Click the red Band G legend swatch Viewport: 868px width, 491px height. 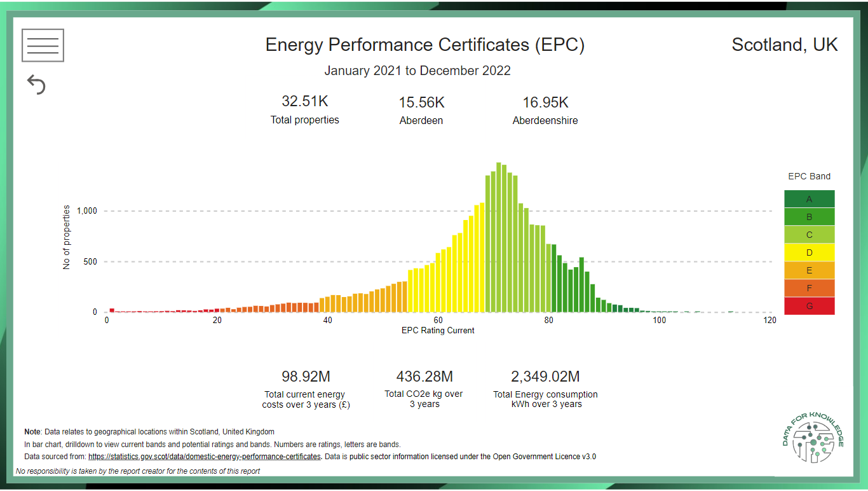pos(809,306)
